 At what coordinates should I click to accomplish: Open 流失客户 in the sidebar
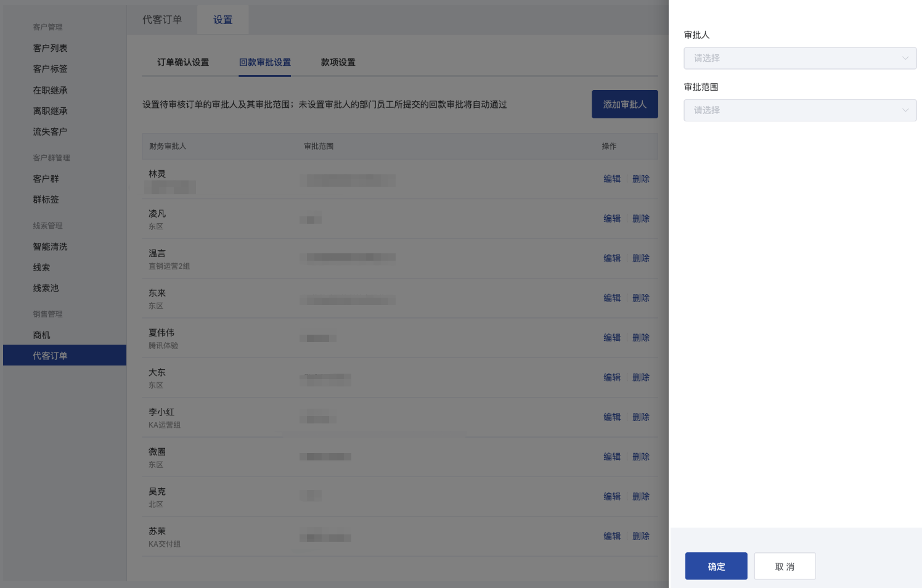(50, 132)
